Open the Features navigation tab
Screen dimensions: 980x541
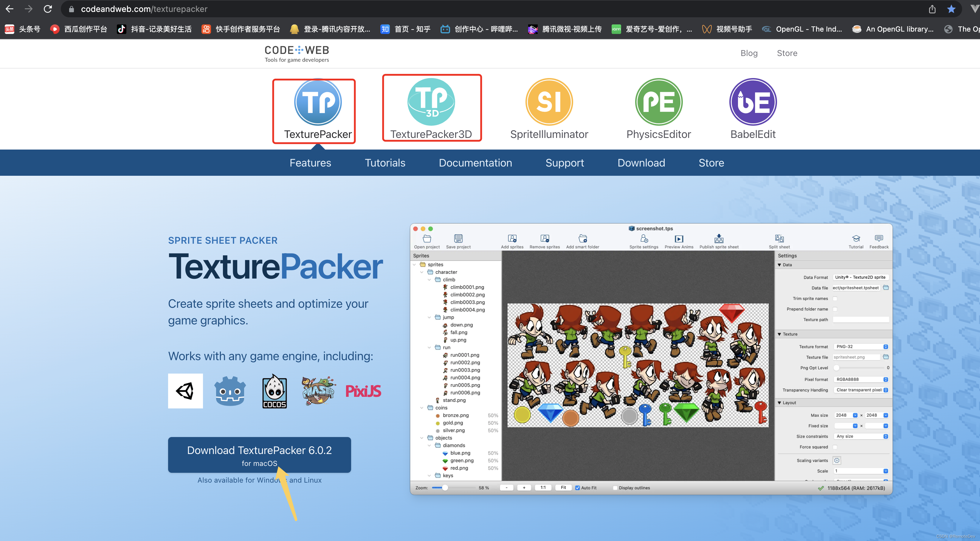coord(310,163)
